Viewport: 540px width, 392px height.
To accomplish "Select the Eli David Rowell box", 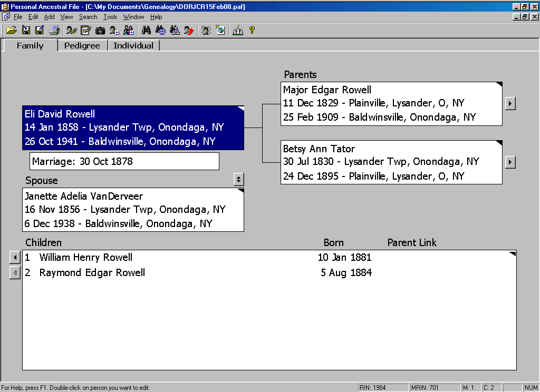I will pos(133,128).
